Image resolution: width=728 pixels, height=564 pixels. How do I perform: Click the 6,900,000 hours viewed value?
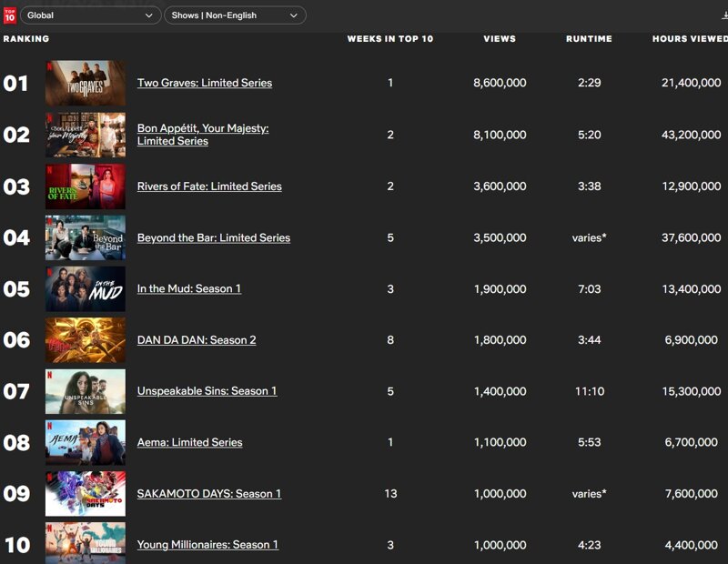(x=692, y=340)
